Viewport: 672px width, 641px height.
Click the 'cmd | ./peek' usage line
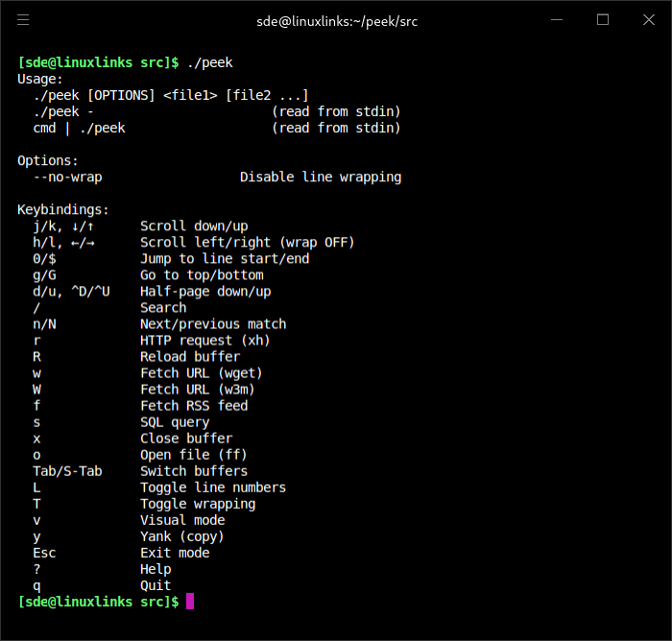[x=79, y=128]
